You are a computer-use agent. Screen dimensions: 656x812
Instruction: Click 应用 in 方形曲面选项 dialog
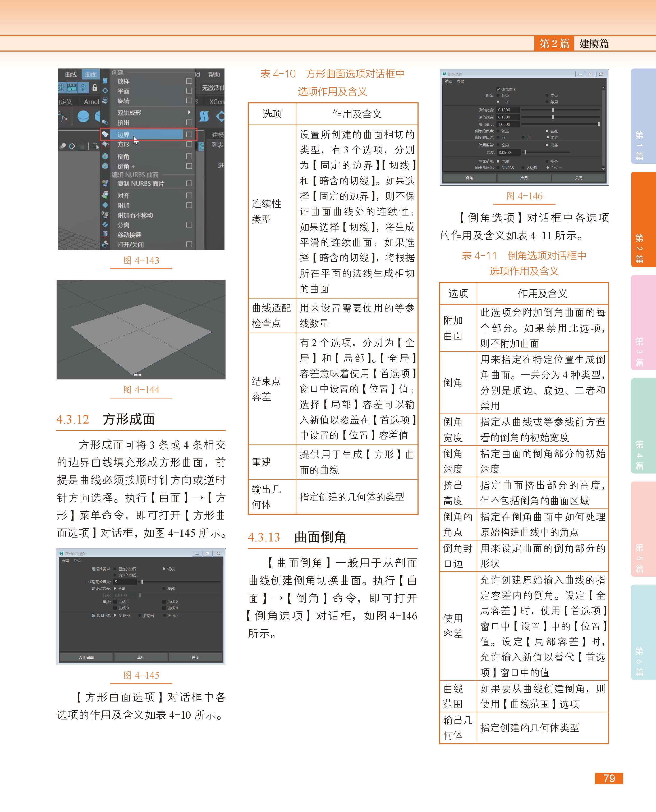141,657
